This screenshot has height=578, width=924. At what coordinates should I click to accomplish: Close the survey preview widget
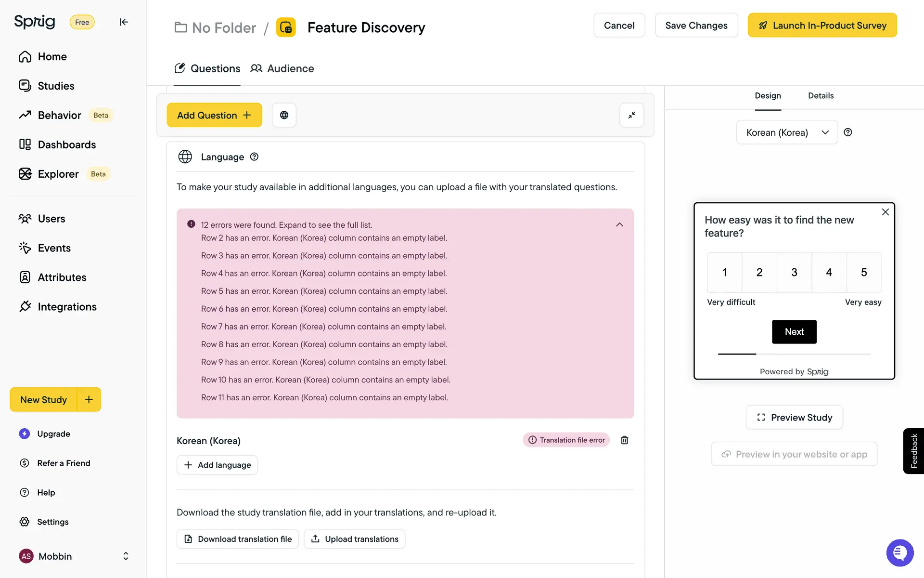point(885,212)
